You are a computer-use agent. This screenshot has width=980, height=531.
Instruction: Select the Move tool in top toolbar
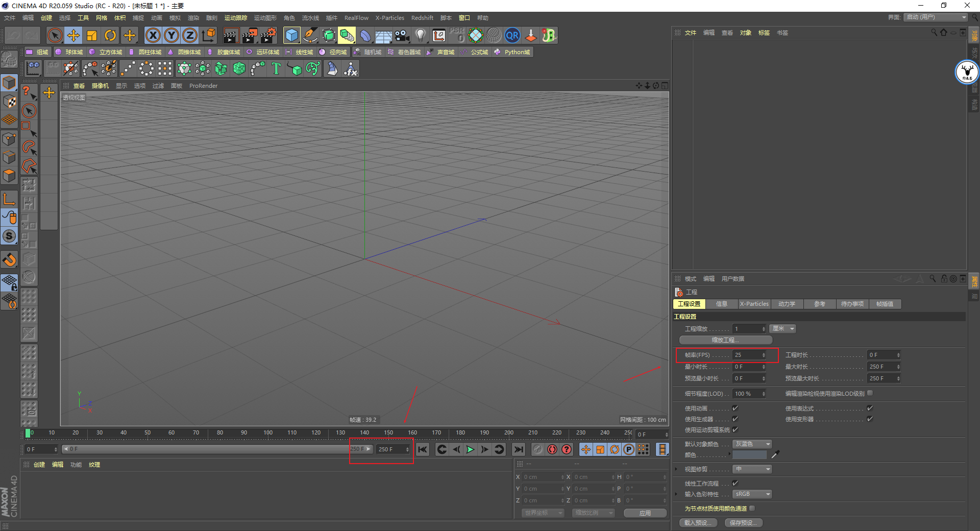[73, 35]
